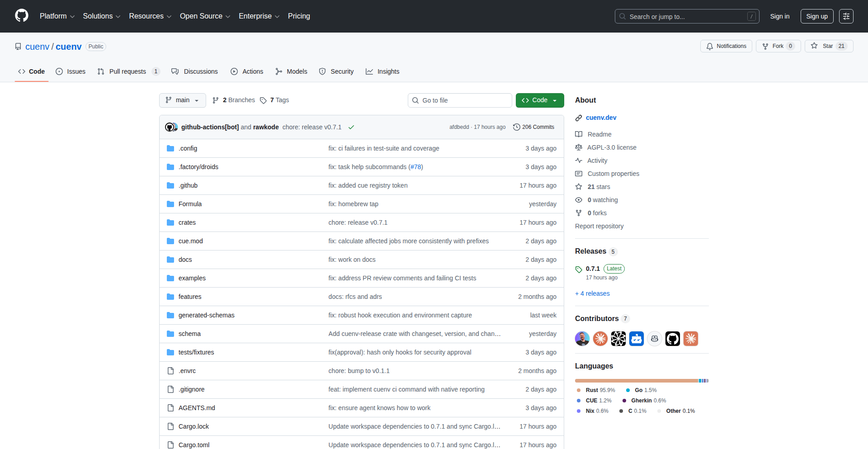Expand the Solutions menu
This screenshot has width=868, height=449.
click(x=102, y=16)
